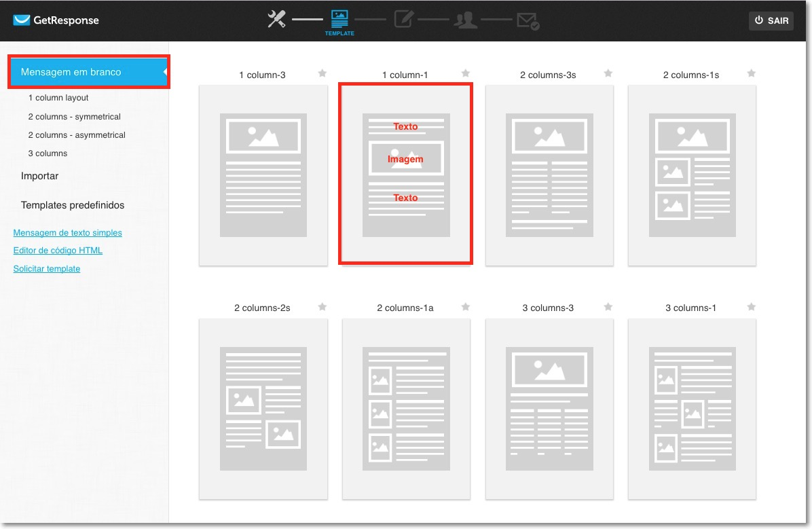Pick the 2 columns-3s template thumbnail
This screenshot has width=812, height=529.
coord(549,175)
